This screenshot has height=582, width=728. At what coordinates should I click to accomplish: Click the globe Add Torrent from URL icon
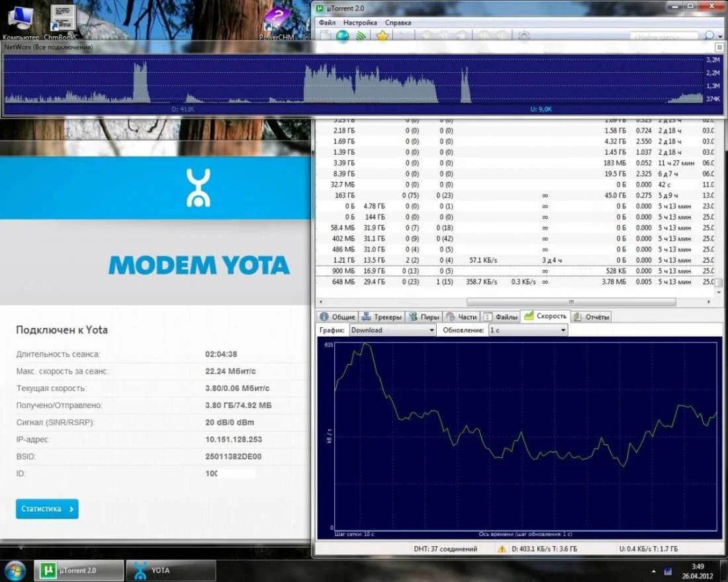(x=343, y=36)
